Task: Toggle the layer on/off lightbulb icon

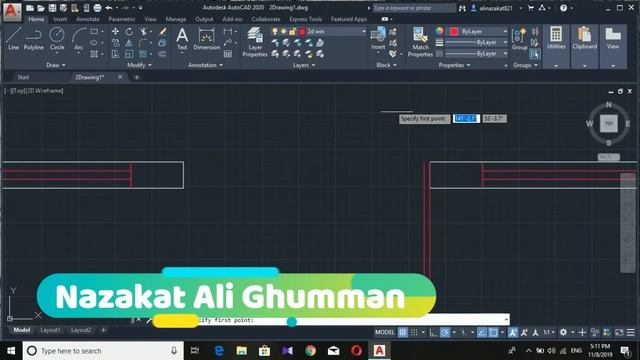Action: tap(275, 31)
